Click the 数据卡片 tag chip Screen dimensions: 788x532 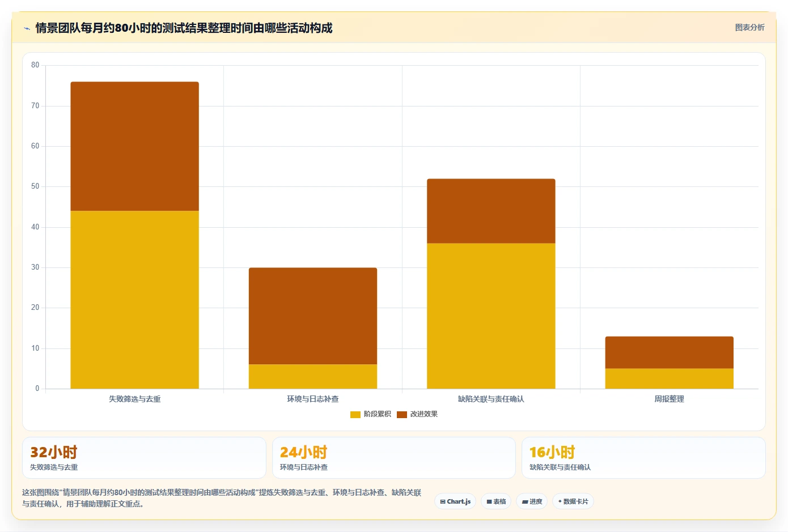tap(573, 501)
